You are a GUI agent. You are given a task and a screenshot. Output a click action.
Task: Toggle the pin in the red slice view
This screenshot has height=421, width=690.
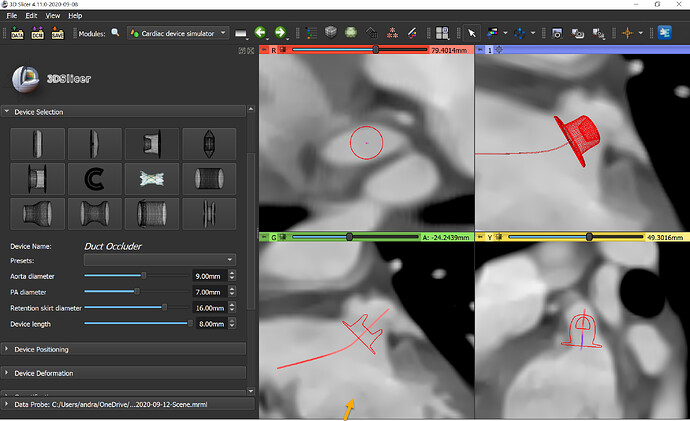[x=265, y=48]
